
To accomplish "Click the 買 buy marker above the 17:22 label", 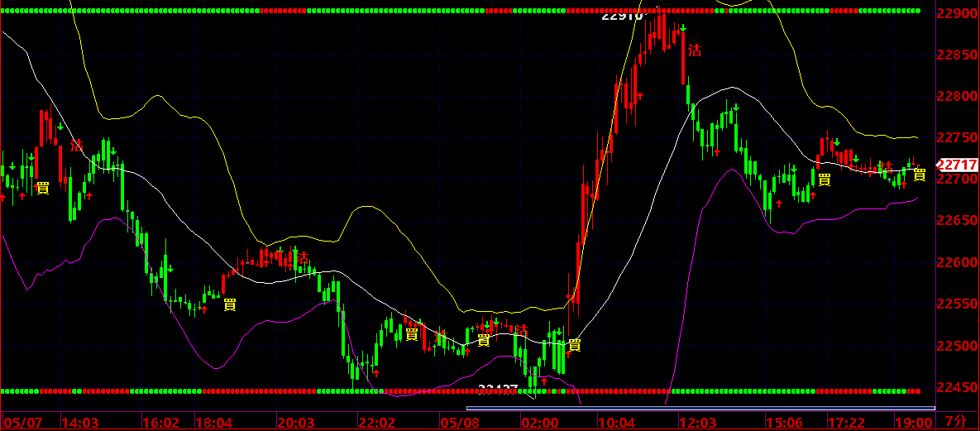I will (x=824, y=180).
